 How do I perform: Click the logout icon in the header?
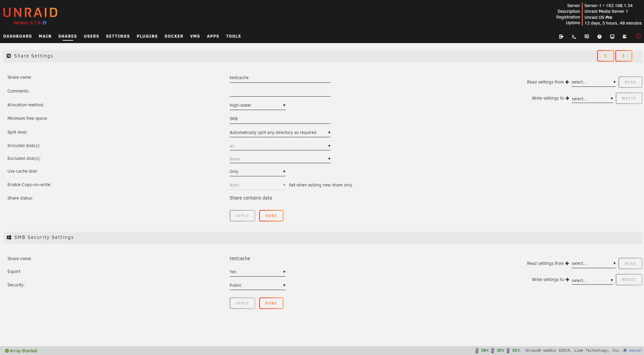point(561,36)
